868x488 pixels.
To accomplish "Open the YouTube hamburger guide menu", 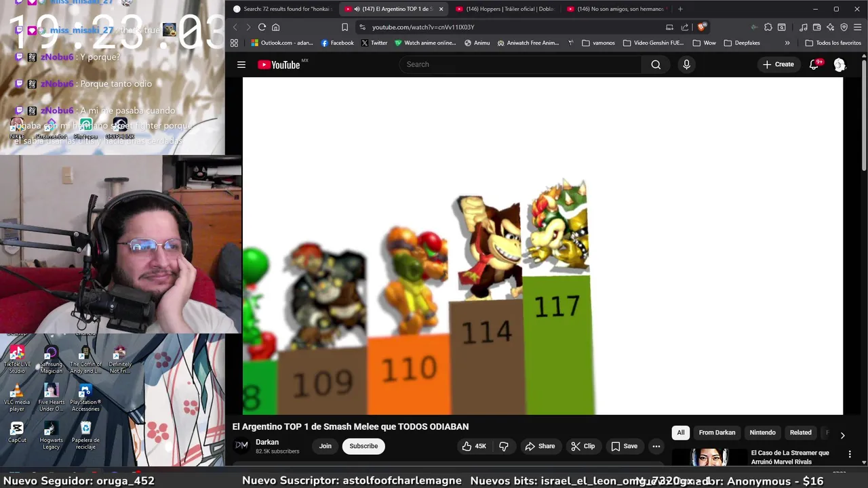I will tap(241, 64).
